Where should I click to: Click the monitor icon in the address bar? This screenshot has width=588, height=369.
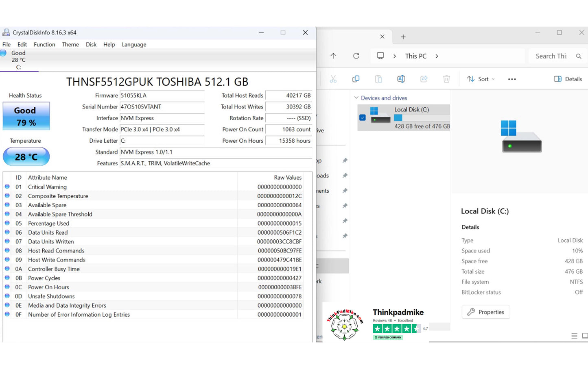point(380,56)
